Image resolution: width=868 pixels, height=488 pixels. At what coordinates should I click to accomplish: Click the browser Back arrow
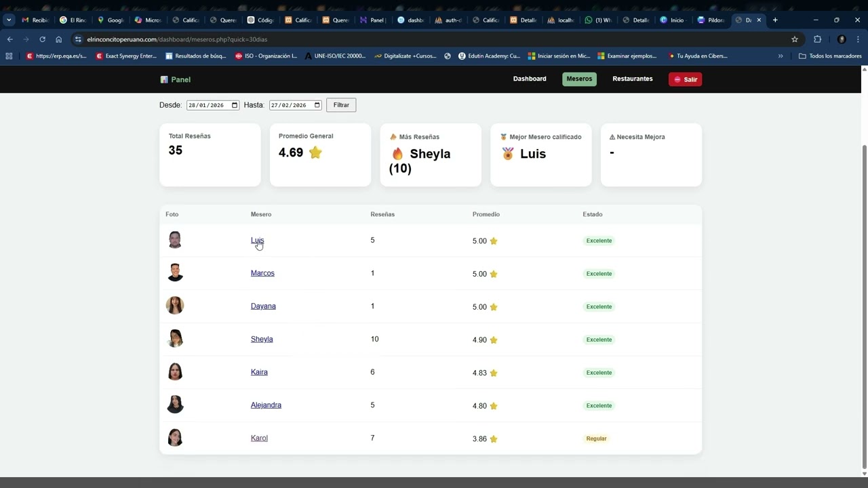(10, 39)
